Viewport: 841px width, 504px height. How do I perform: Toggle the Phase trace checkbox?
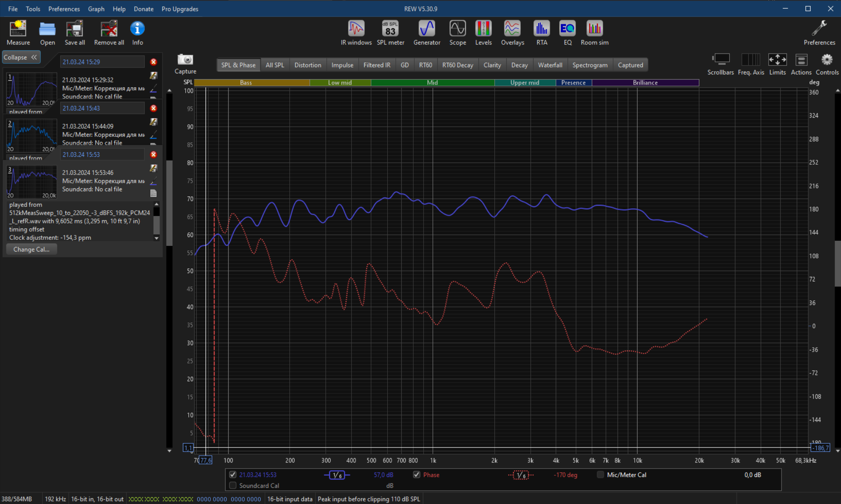tap(416, 474)
